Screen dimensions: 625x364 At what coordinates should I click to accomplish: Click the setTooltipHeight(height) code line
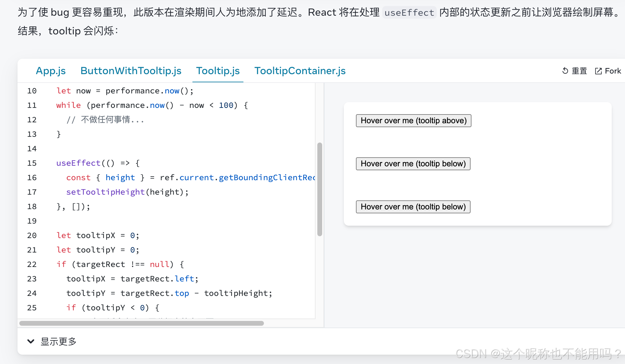[x=127, y=192]
